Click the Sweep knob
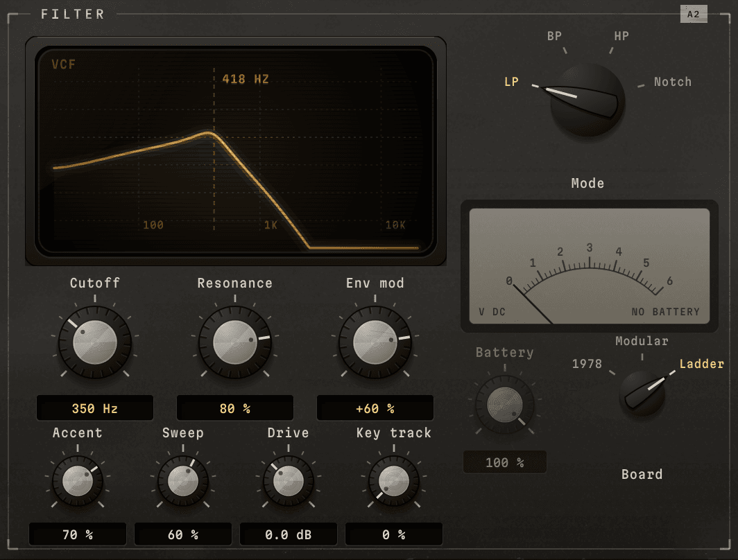This screenshot has height=560, width=738. click(x=183, y=481)
